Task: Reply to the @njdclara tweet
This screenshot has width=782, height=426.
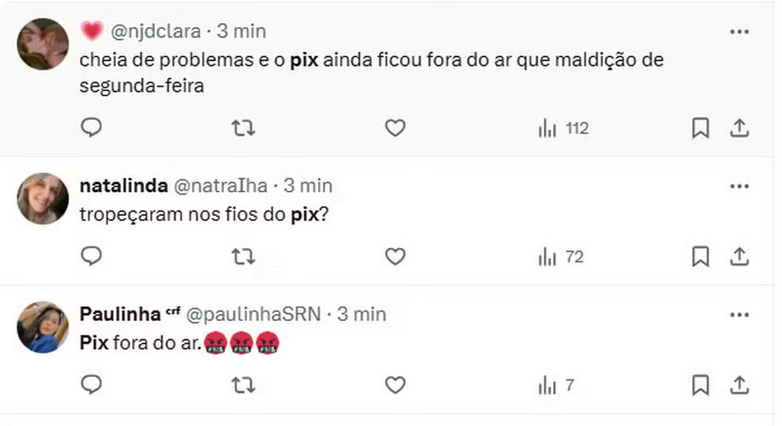Action: 91,127
